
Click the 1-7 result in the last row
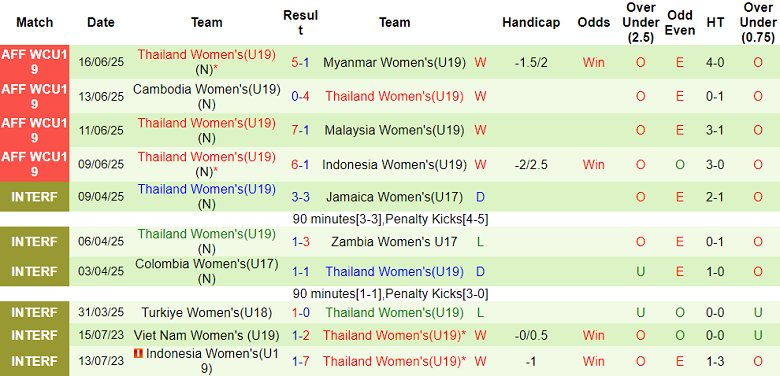(300, 361)
